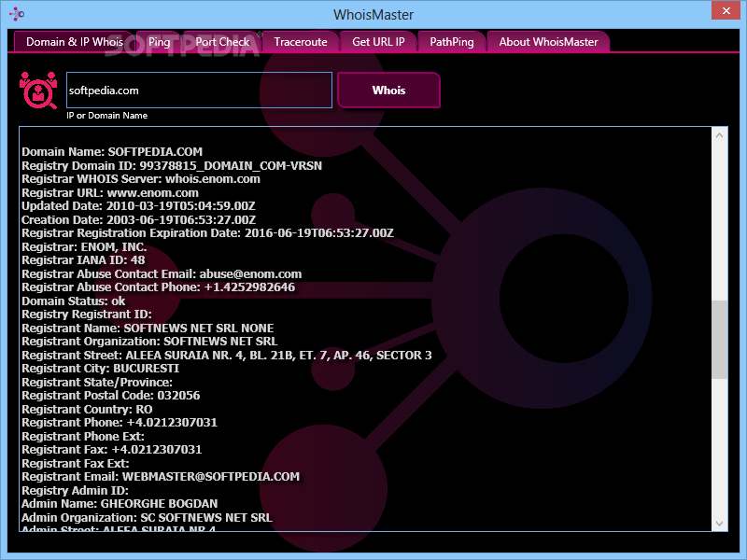Open the Get URL IP tab
Viewport: 747px width, 560px height.
pyautogui.click(x=378, y=42)
